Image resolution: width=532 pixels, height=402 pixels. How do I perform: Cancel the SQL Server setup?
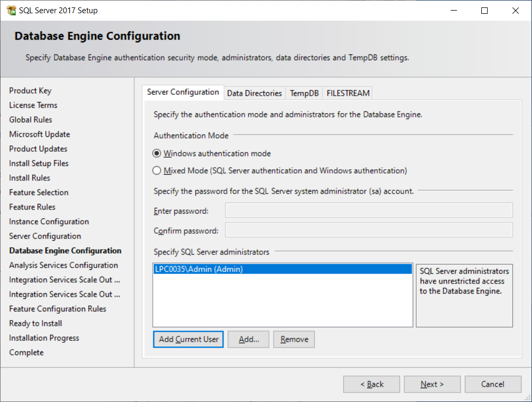(492, 385)
